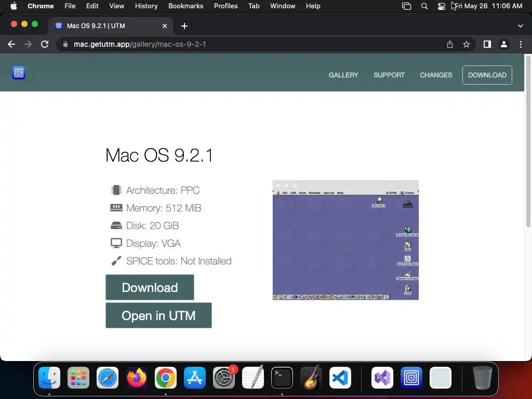Click the outlined DOWNLOAD header button
This screenshot has width=532, height=399.
[x=487, y=75]
